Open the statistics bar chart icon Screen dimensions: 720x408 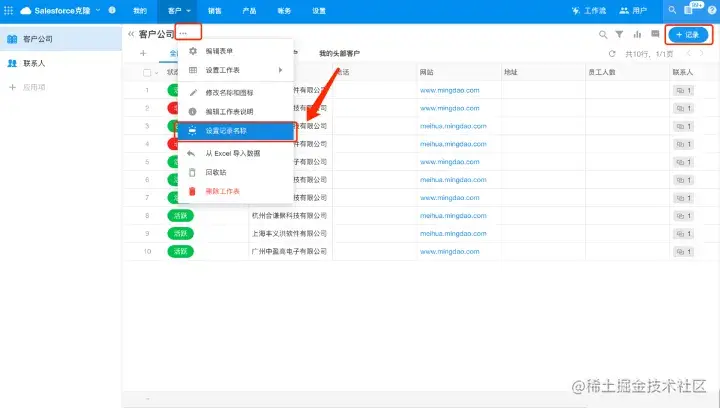[x=637, y=34]
